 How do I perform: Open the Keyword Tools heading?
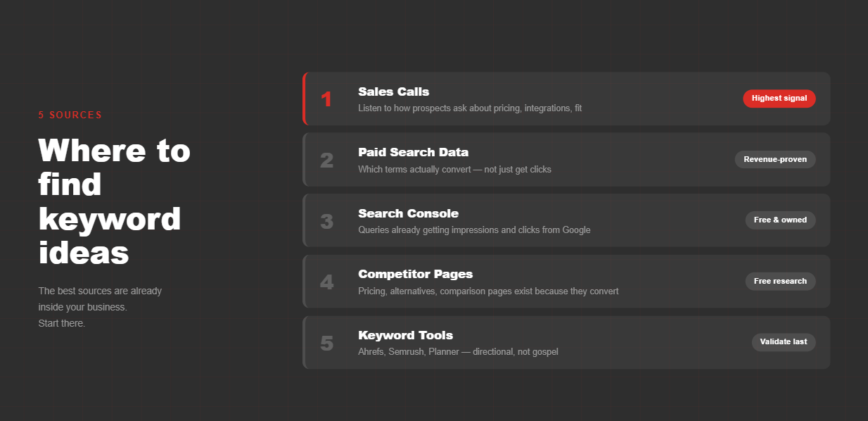[x=405, y=335]
